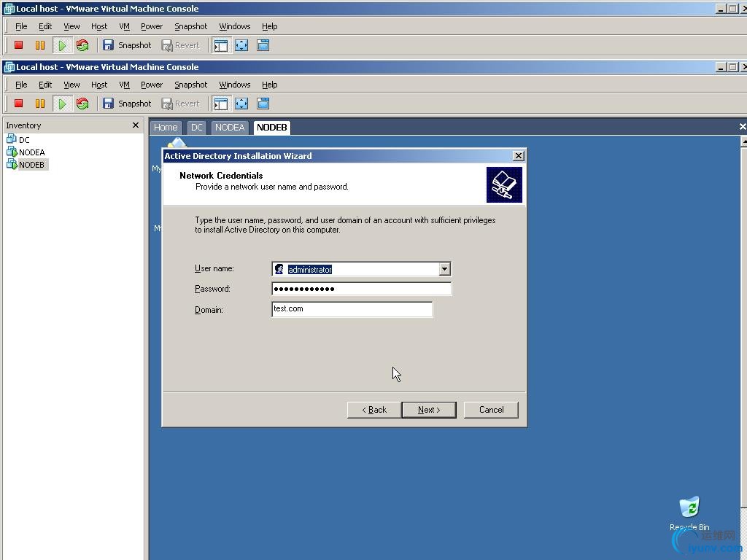Image resolution: width=747 pixels, height=560 pixels.
Task: Click the Reset icon in lower console toolbar
Action: click(82, 104)
